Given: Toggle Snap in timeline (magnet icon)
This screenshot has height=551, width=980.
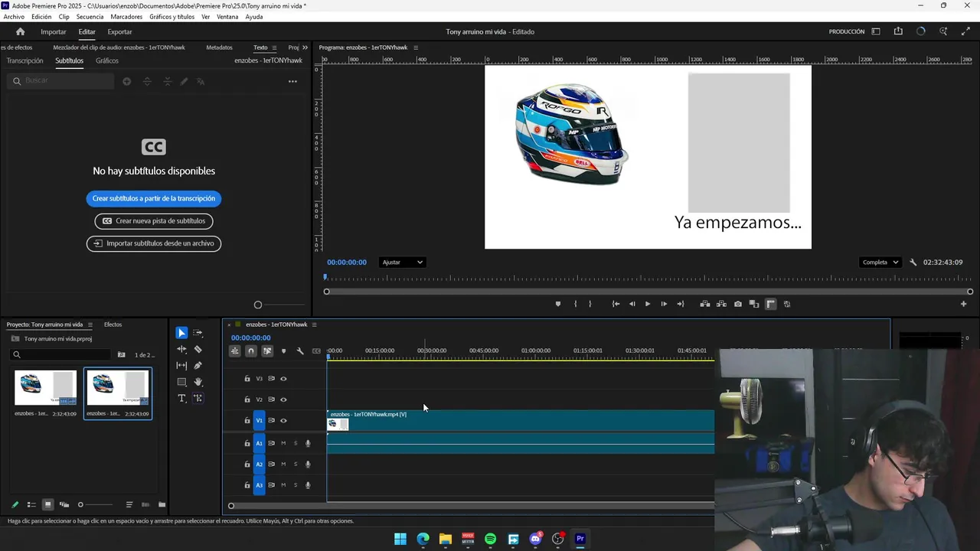Looking at the screenshot, I should coord(251,351).
